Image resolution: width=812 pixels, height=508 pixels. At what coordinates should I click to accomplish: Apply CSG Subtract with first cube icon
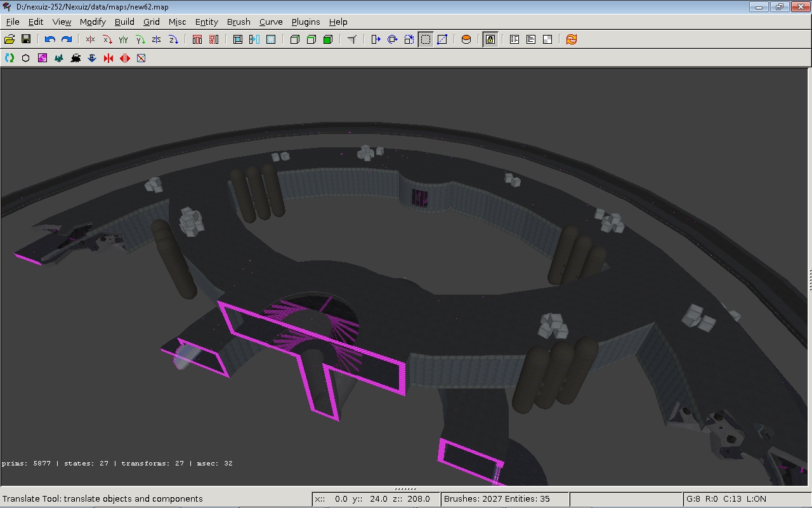295,39
